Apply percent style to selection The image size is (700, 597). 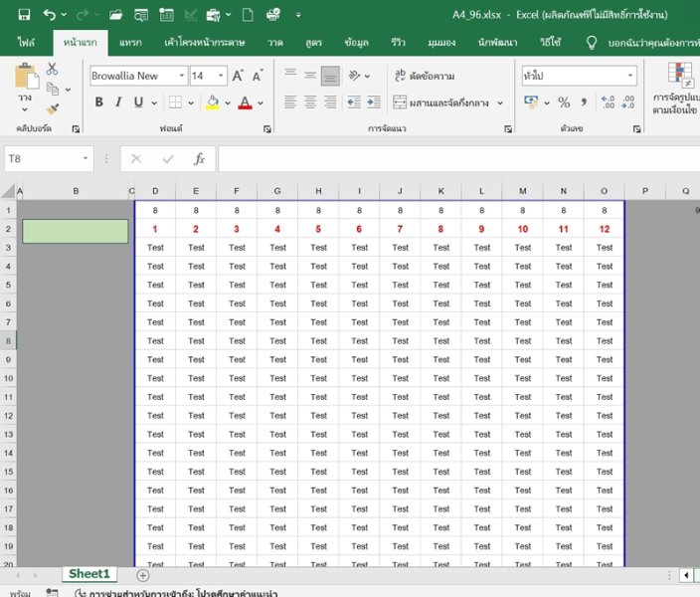(564, 102)
